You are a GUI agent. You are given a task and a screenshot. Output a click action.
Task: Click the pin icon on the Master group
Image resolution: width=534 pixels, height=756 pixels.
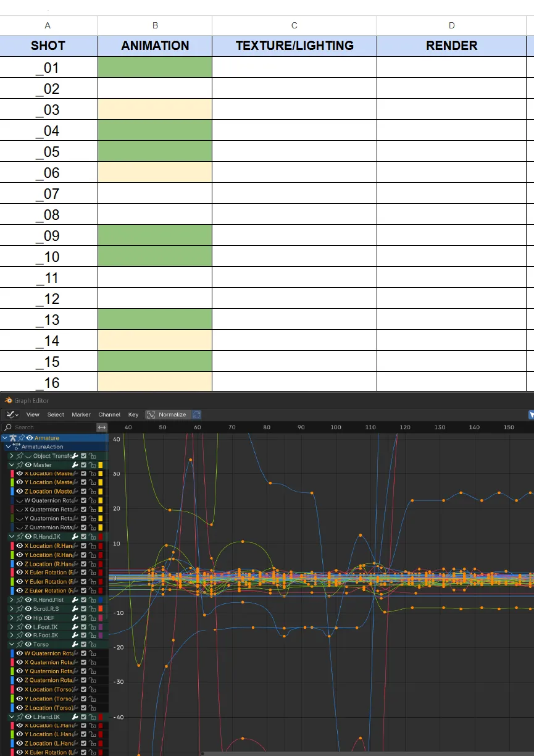tap(20, 465)
